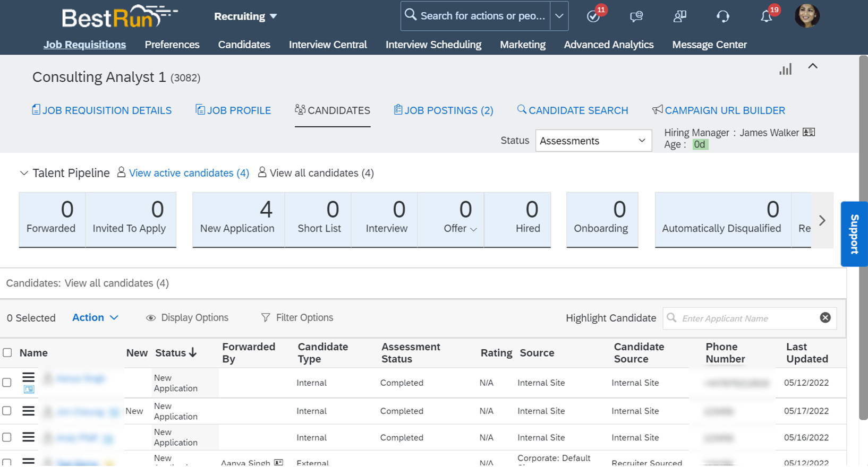Open the Interview Central menu item
868x467 pixels.
328,45
